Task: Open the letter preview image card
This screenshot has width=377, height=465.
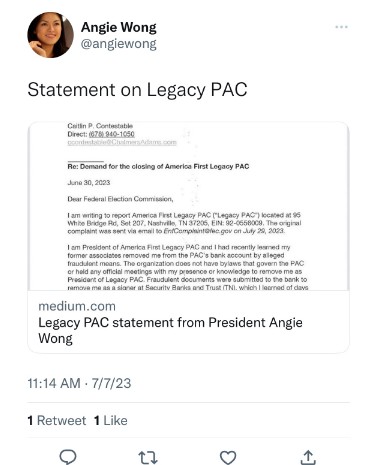Action: coord(189,206)
